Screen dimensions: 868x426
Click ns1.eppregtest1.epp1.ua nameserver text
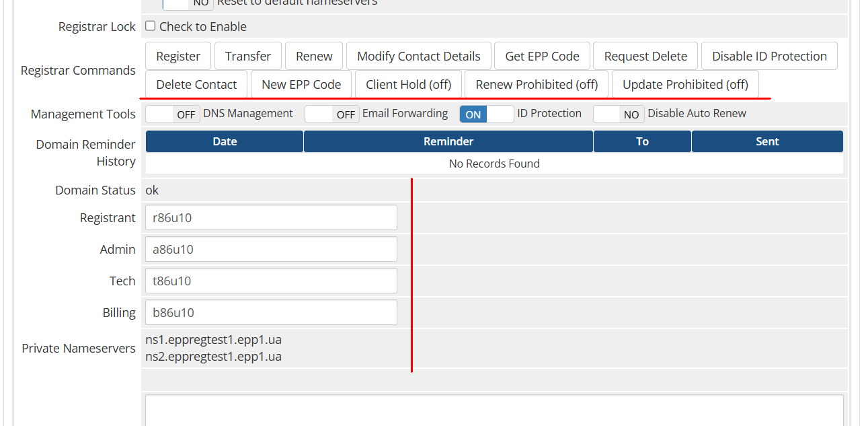click(213, 340)
